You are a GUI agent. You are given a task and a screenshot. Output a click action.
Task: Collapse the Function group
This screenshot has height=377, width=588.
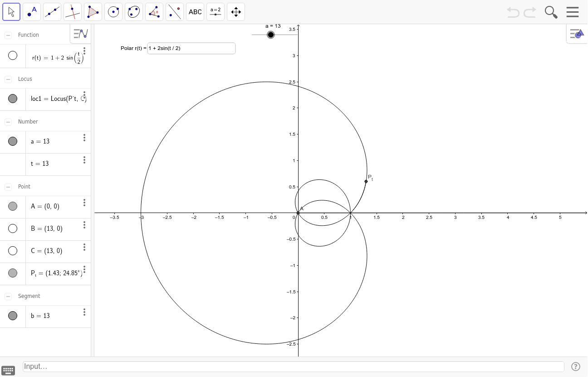(8, 35)
